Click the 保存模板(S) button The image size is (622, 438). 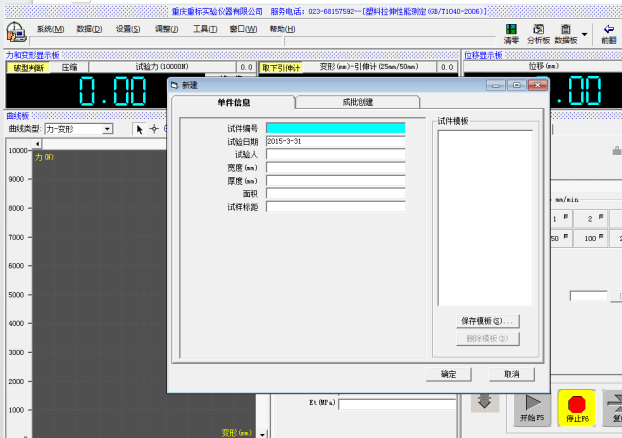click(x=486, y=321)
